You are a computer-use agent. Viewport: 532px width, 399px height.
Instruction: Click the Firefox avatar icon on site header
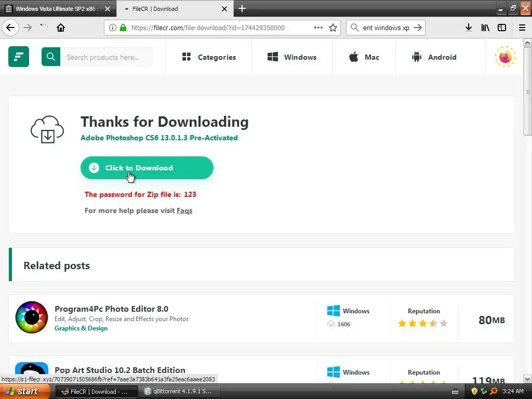click(x=505, y=57)
